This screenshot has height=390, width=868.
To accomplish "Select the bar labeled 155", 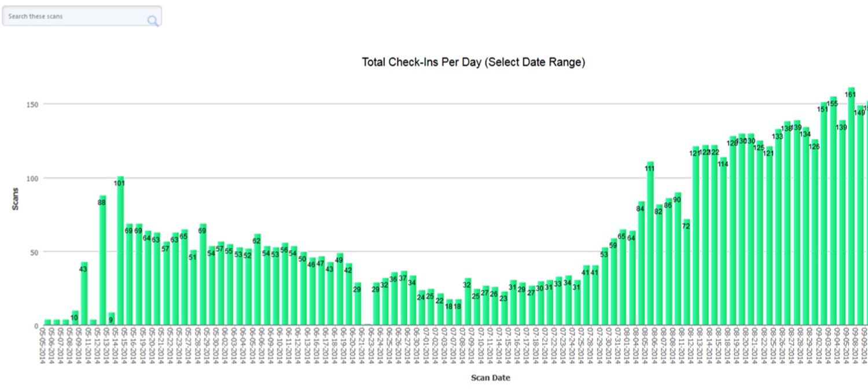I will click(x=833, y=211).
